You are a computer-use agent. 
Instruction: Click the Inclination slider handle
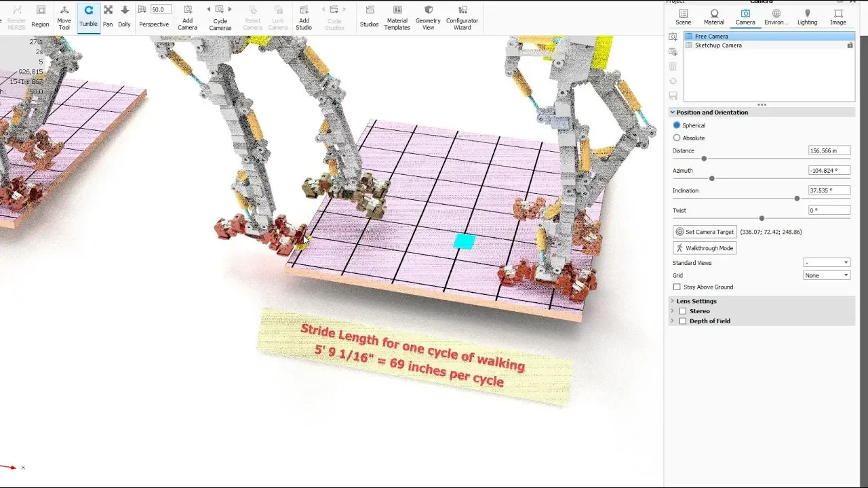pyautogui.click(x=797, y=199)
